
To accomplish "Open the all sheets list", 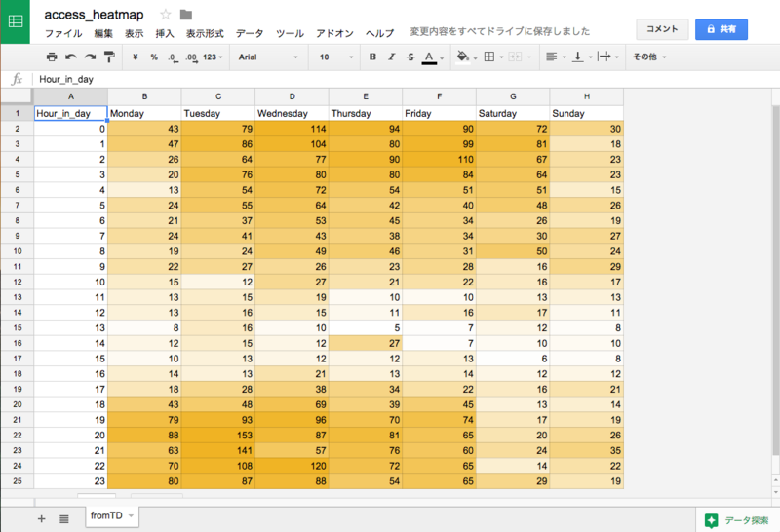I will pyautogui.click(x=64, y=519).
